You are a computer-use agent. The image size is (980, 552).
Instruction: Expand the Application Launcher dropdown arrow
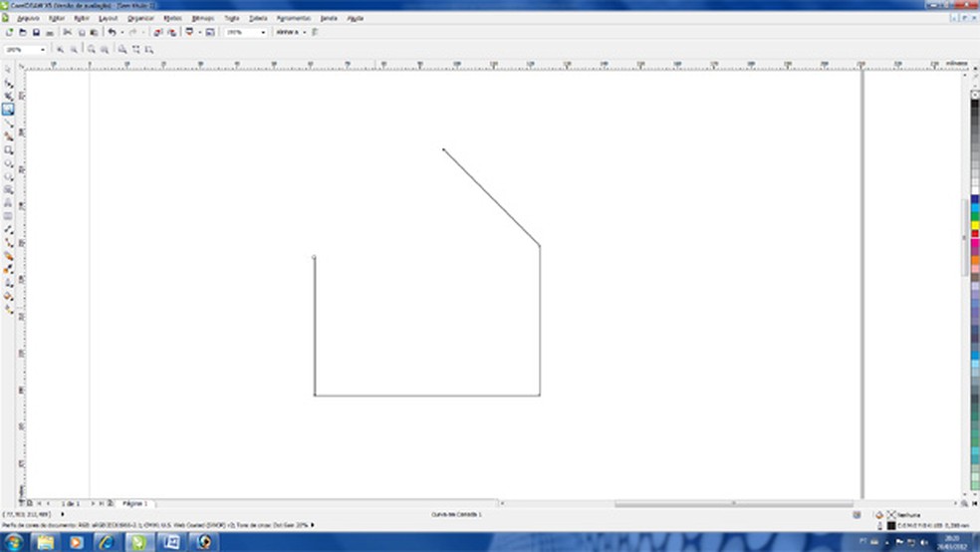coord(199,32)
